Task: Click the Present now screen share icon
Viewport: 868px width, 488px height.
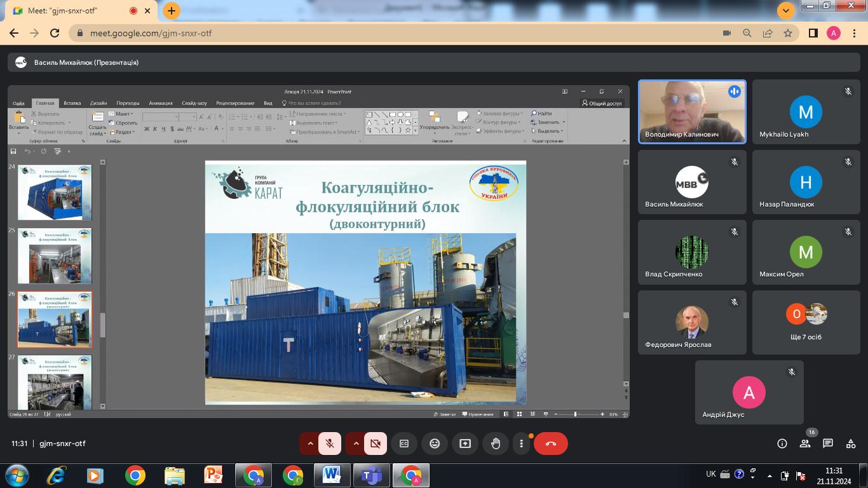Action: click(x=465, y=444)
